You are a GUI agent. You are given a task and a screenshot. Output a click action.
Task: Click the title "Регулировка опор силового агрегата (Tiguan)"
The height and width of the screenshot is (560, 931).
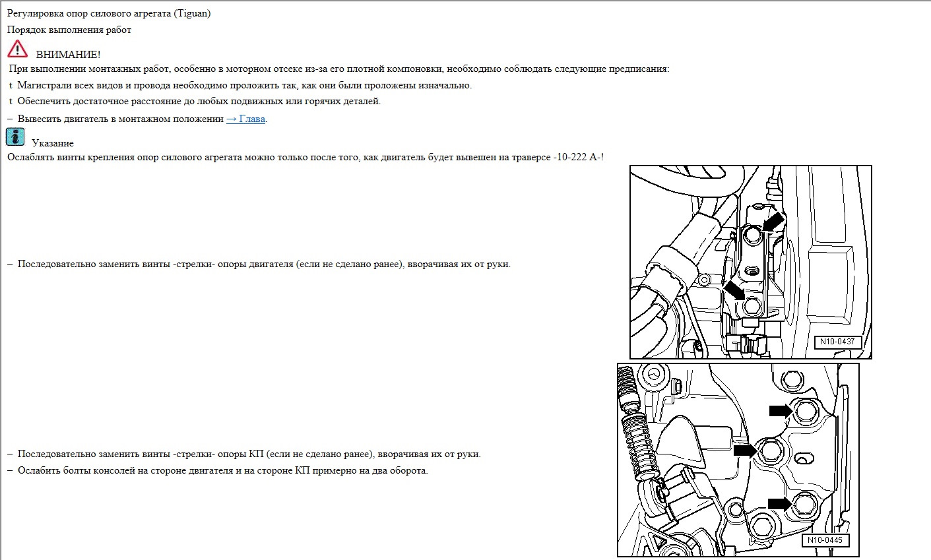click(x=109, y=13)
